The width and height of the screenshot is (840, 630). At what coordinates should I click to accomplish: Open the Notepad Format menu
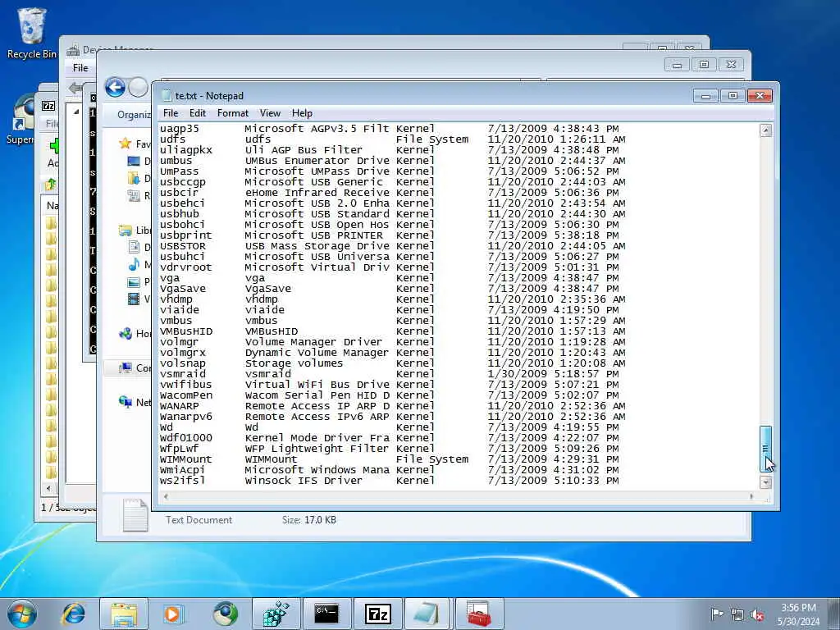(232, 113)
